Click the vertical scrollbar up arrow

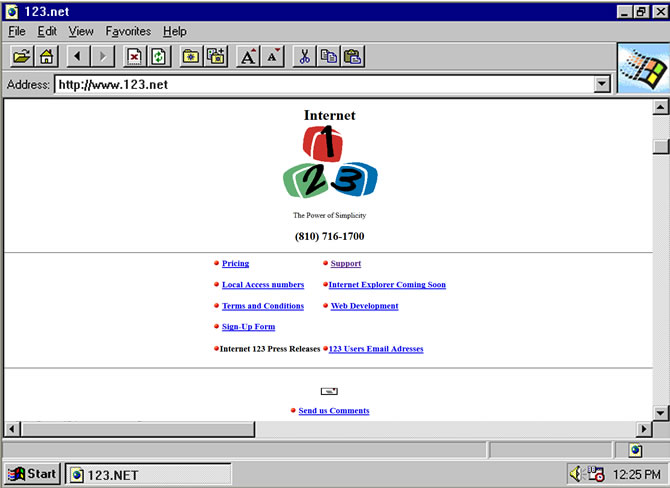click(660, 107)
